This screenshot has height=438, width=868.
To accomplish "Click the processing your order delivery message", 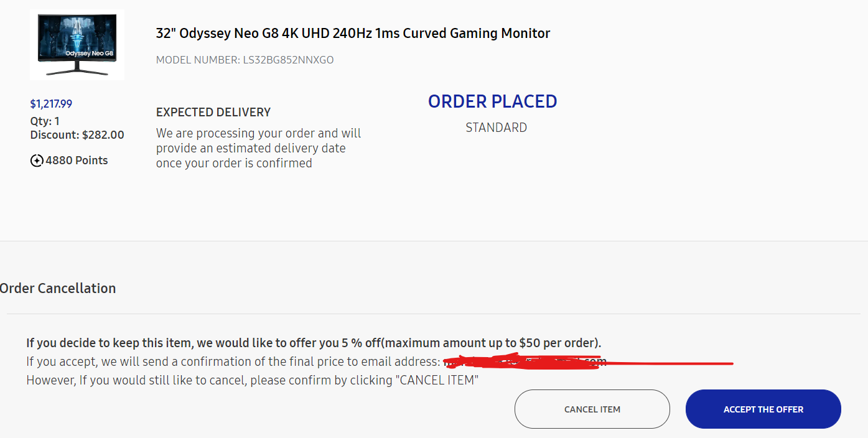I will pyautogui.click(x=258, y=148).
